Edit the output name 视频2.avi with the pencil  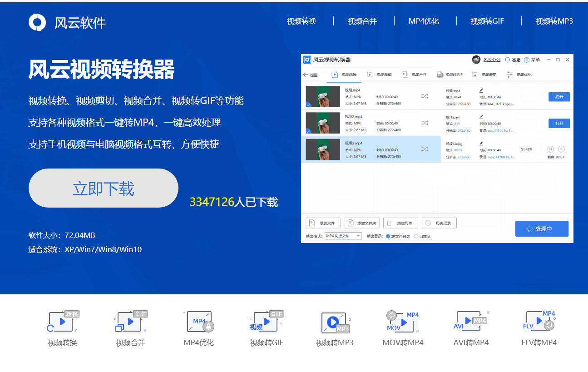[x=481, y=117]
